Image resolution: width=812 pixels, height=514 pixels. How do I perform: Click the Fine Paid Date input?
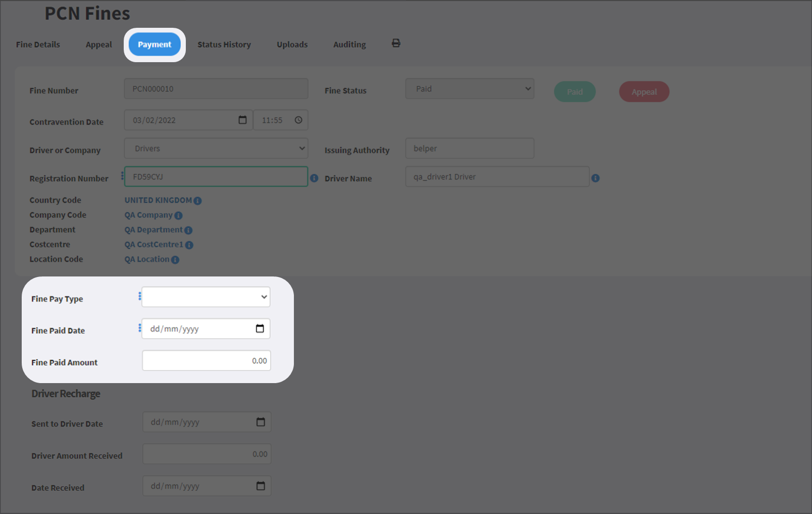pyautogui.click(x=206, y=329)
